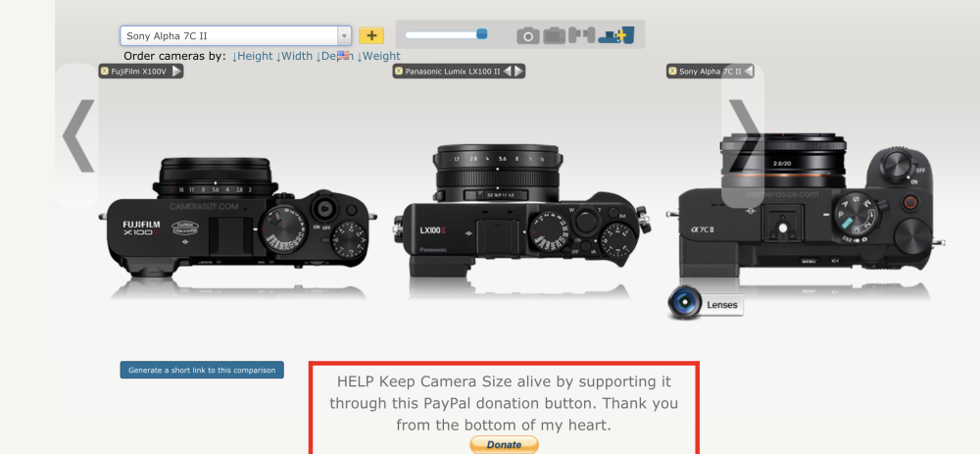This screenshot has width=980, height=454.
Task: Go to previous camera with left arrow
Action: [x=77, y=135]
